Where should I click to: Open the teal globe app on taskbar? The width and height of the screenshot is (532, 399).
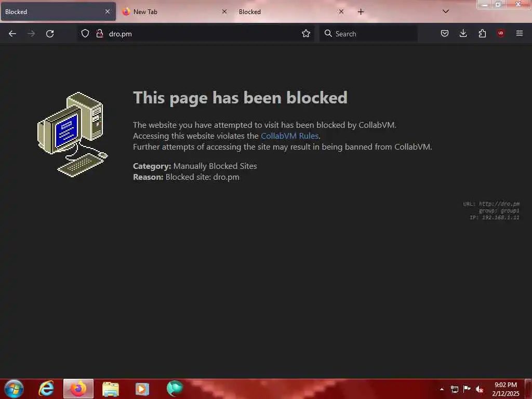tap(175, 389)
